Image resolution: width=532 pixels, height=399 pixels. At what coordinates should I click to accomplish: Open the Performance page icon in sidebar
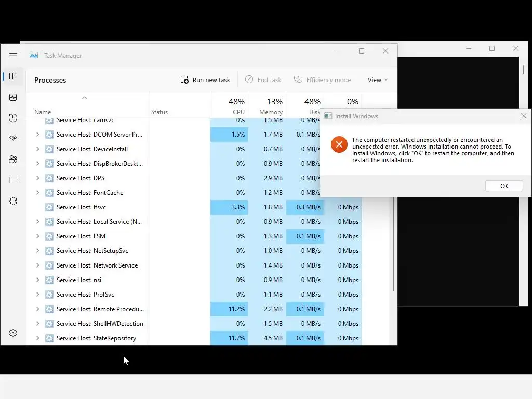13,97
